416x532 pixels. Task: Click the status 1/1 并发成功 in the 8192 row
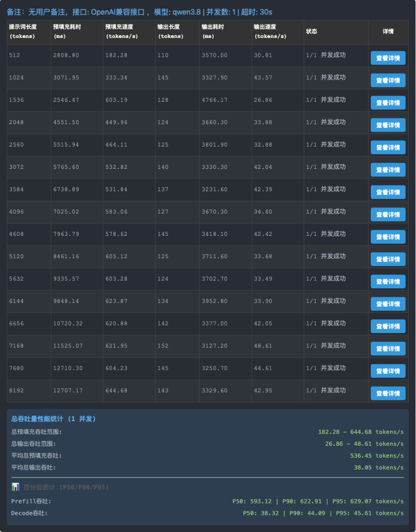(x=326, y=391)
